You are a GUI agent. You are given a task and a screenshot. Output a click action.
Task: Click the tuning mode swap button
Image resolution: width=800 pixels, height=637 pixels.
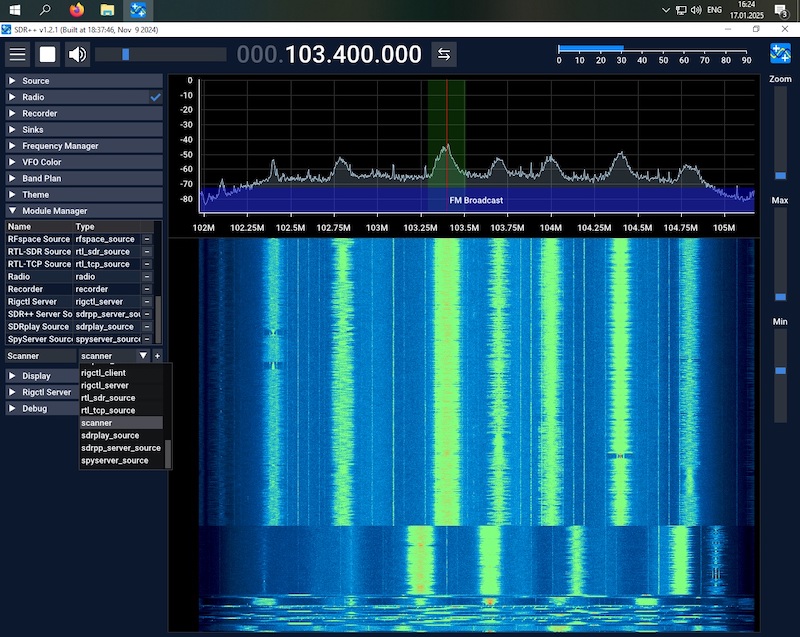tap(444, 54)
